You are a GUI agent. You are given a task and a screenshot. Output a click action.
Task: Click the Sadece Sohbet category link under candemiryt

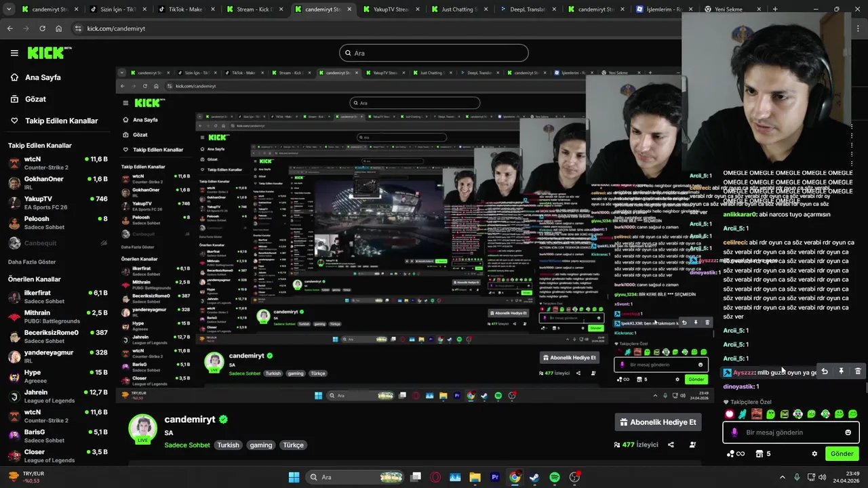click(187, 445)
